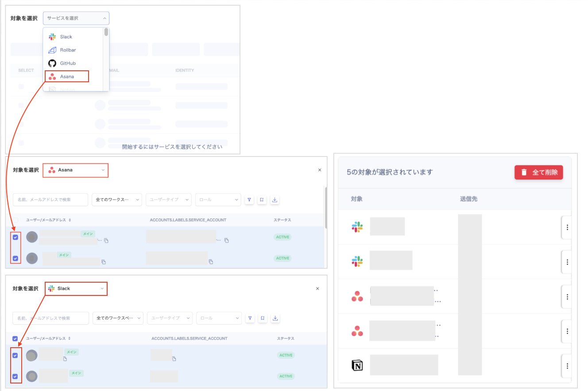This screenshot has width=588, height=391.
Task: Copy the service account of the first Asana user
Action: [x=226, y=241]
